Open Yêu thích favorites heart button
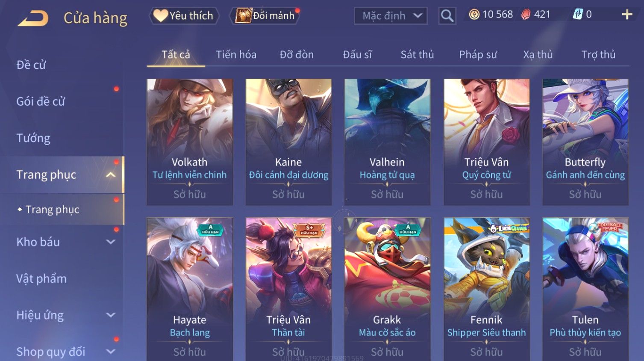Screen dimensions: 644x361 (x=184, y=16)
